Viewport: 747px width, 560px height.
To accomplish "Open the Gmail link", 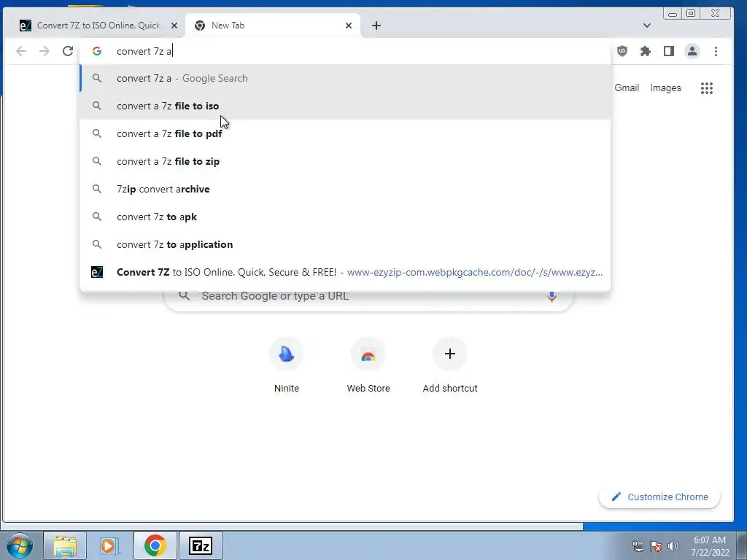I will (627, 88).
